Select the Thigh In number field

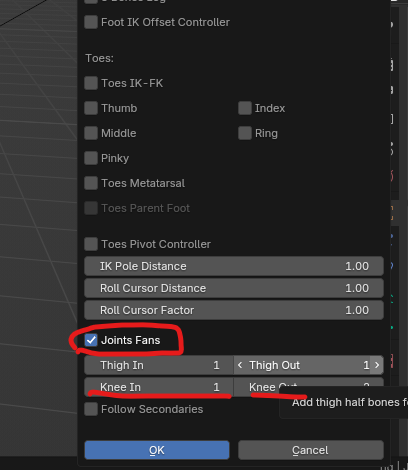click(159, 365)
